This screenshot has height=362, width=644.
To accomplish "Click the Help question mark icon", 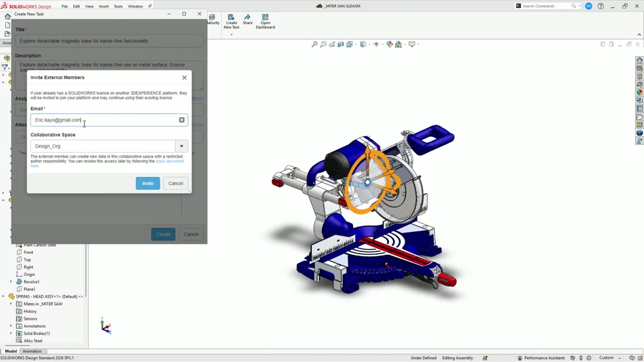I will (600, 6).
